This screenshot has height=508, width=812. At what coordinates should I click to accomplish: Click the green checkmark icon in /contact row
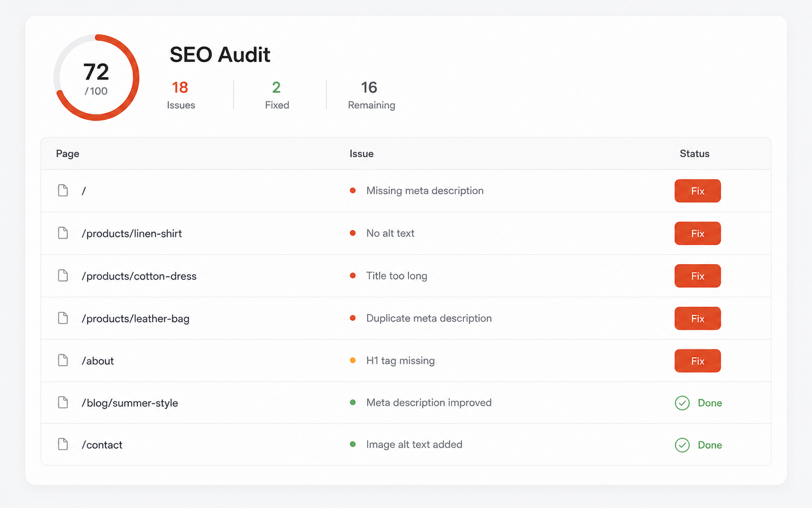[x=682, y=445]
